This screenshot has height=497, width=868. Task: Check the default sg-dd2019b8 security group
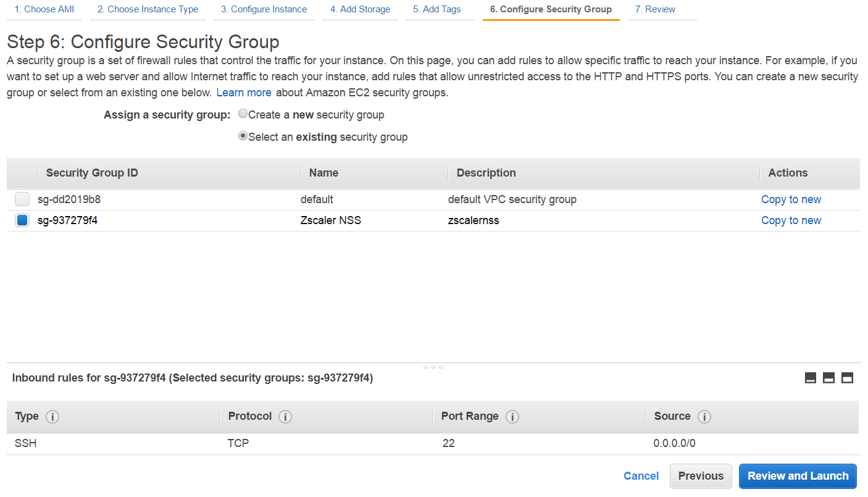(22, 199)
